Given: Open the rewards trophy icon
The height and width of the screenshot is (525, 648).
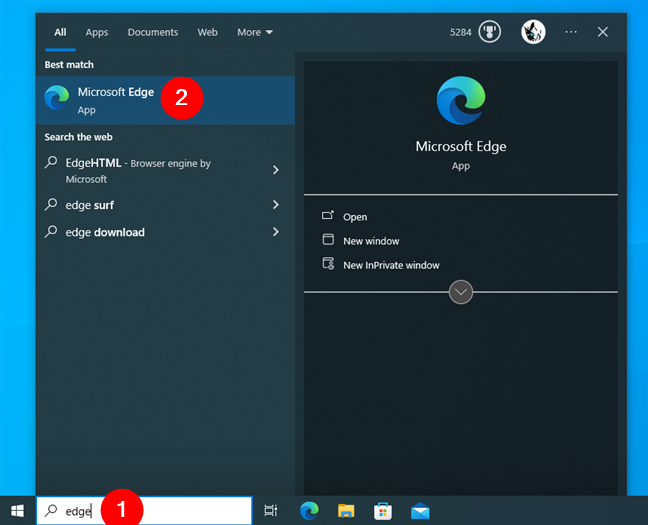Looking at the screenshot, I should [x=490, y=32].
